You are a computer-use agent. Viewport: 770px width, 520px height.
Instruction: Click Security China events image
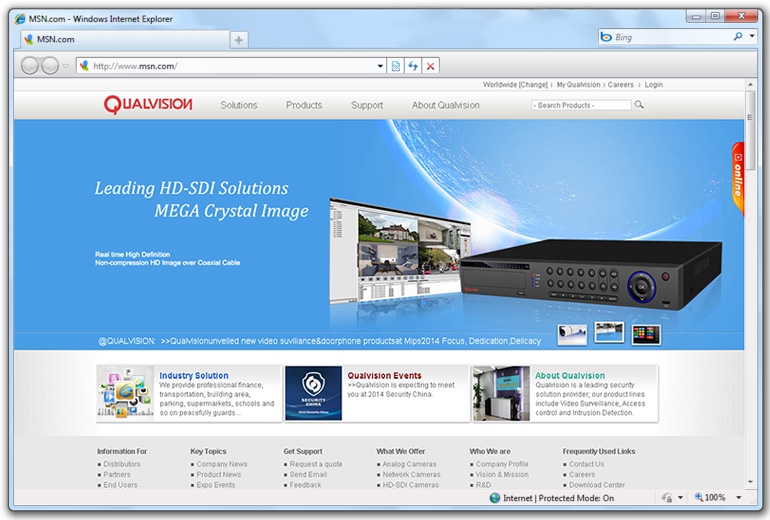click(313, 393)
